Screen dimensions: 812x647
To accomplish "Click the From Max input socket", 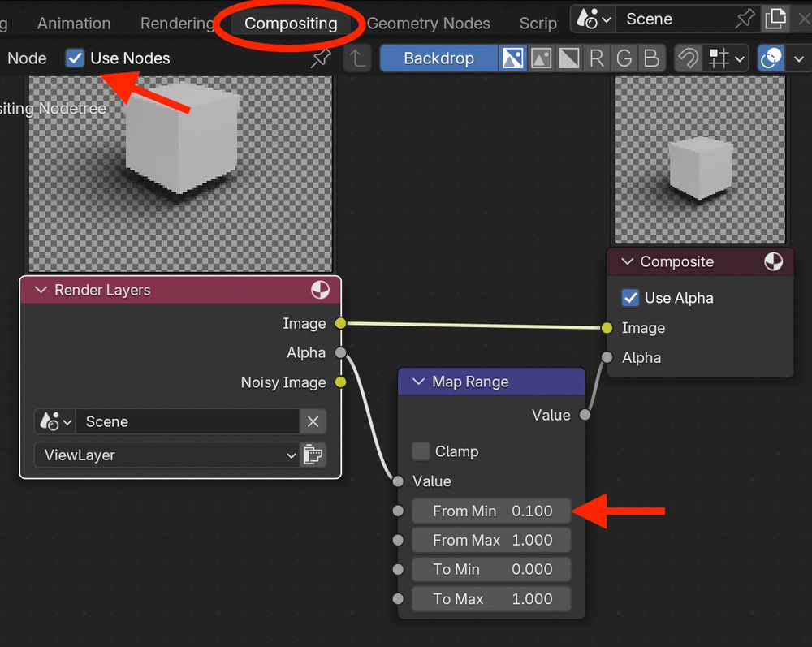I will click(x=398, y=540).
